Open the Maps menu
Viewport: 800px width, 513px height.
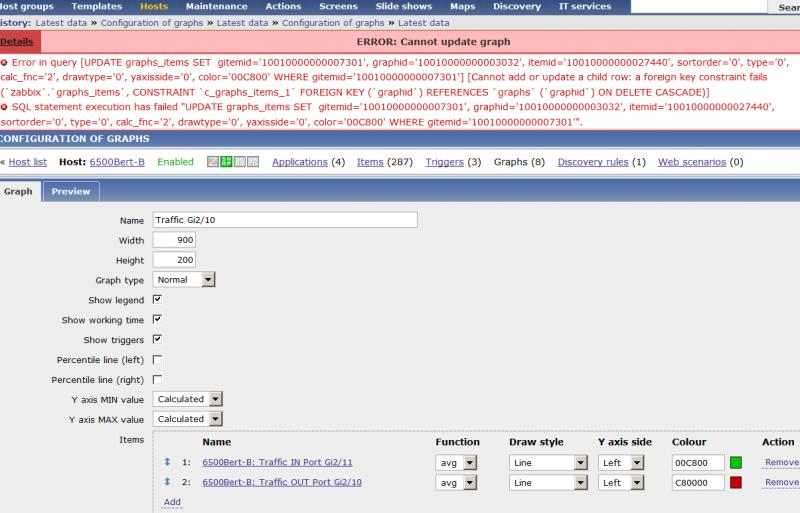click(x=462, y=7)
